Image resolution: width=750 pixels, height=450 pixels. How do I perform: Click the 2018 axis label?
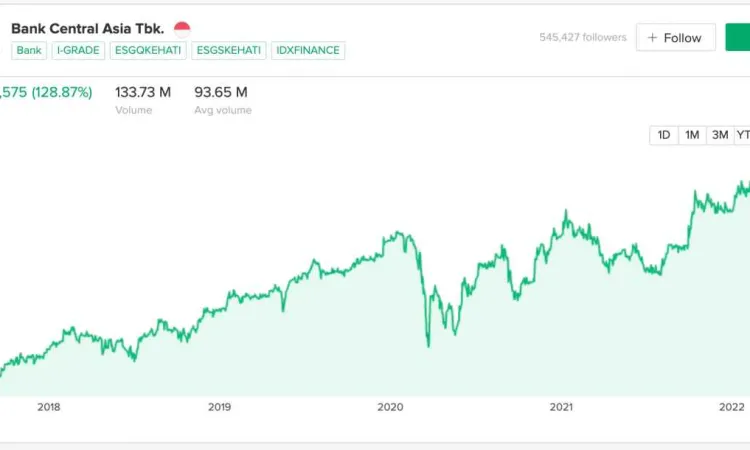(49, 407)
